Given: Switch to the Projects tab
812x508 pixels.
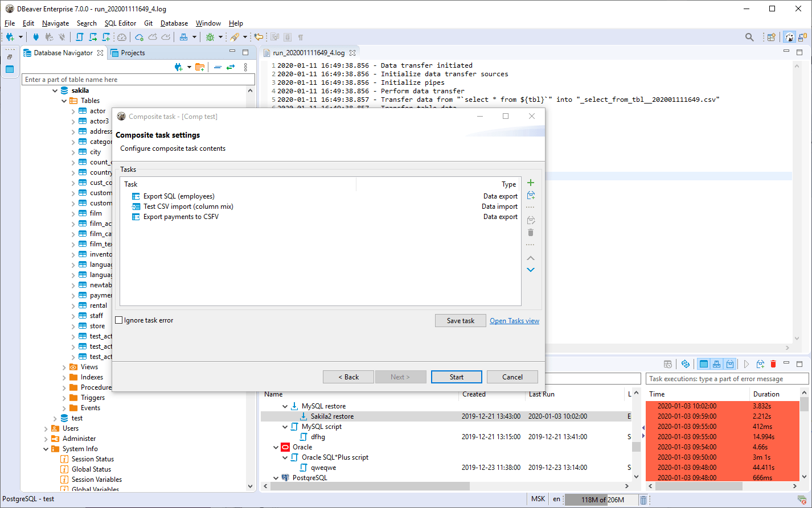Looking at the screenshot, I should pos(133,53).
